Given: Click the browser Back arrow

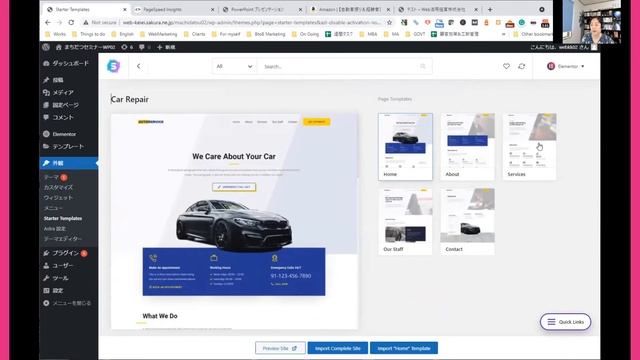Looking at the screenshot, I should tap(48, 22).
